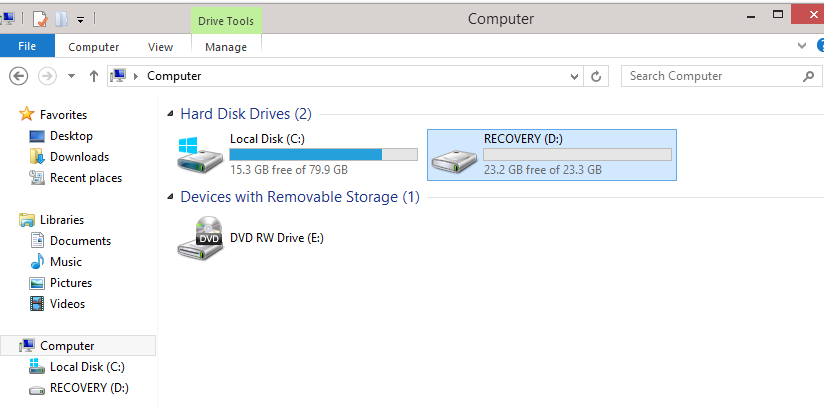Expand the ribbon with the chevron

click(801, 46)
